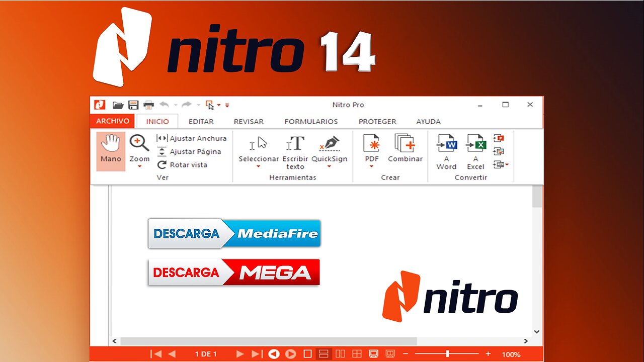Click the Descarga MEGA button

click(x=234, y=273)
